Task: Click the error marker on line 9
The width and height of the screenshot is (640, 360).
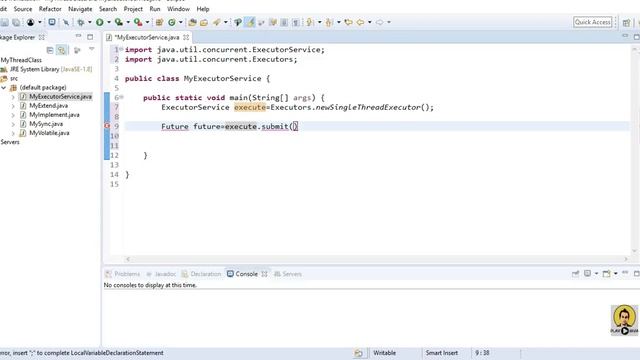Action: coord(107,126)
